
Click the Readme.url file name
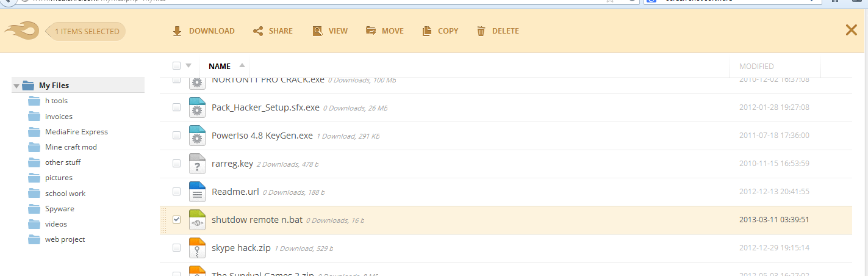click(235, 192)
